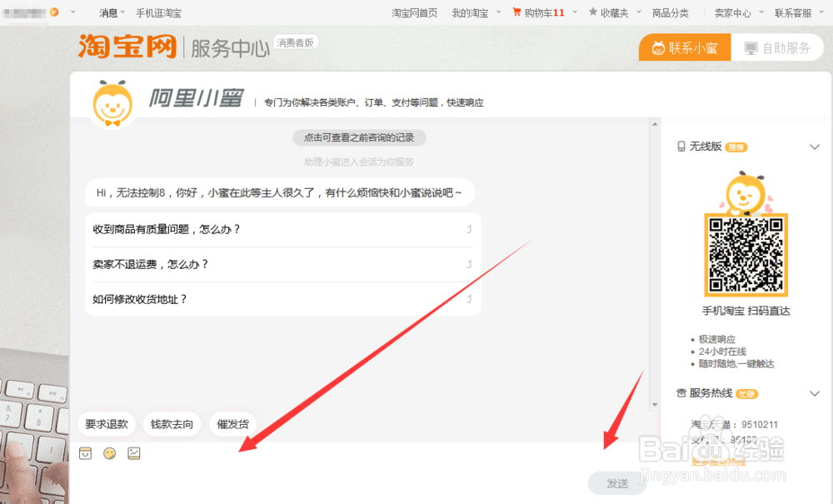Open the 消息 dropdown menu
The height and width of the screenshot is (504, 833).
(x=112, y=12)
